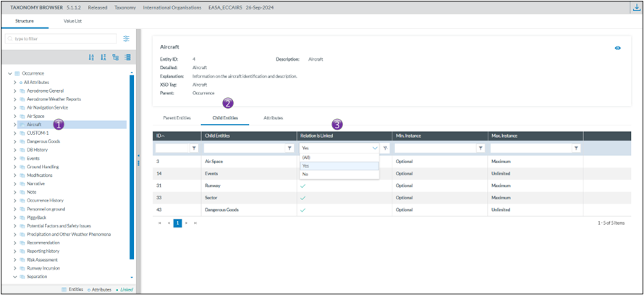Sort the tree descending Z to A
Viewport: 644px width, 295px height.
coord(103,57)
